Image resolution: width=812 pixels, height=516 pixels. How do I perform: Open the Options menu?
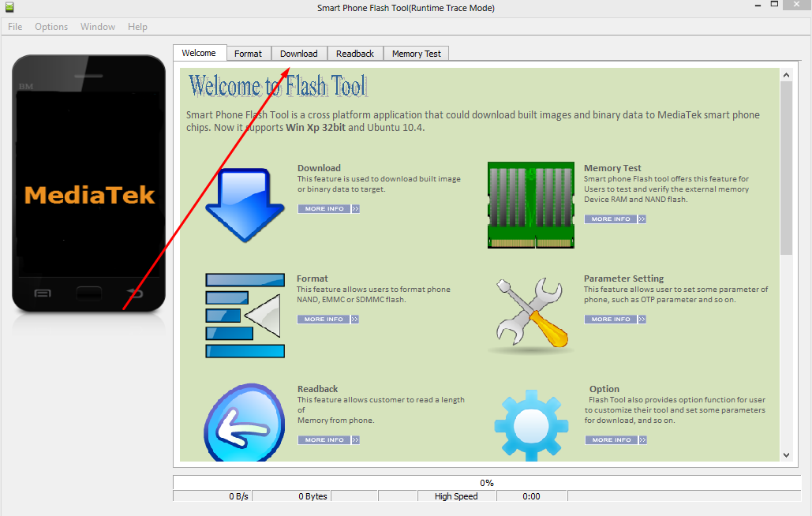(51, 27)
